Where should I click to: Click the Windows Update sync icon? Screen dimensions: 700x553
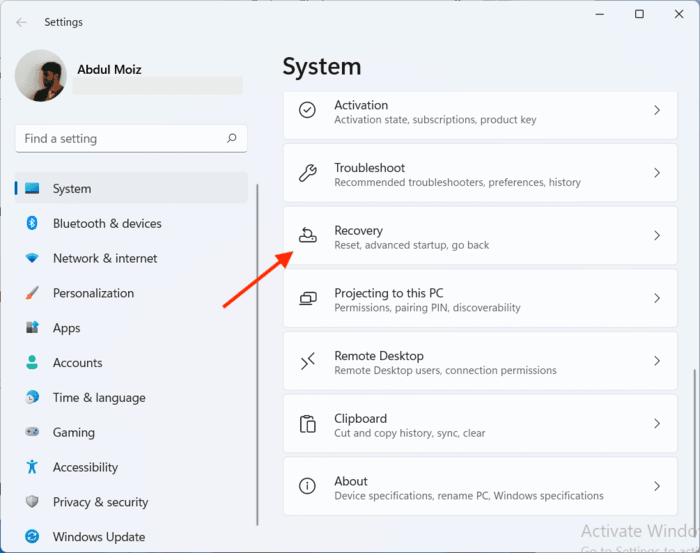[32, 536]
